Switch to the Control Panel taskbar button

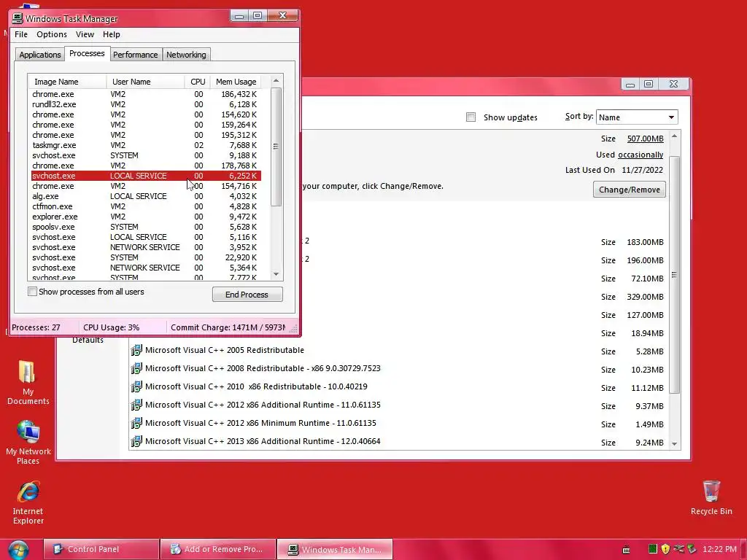pyautogui.click(x=101, y=550)
